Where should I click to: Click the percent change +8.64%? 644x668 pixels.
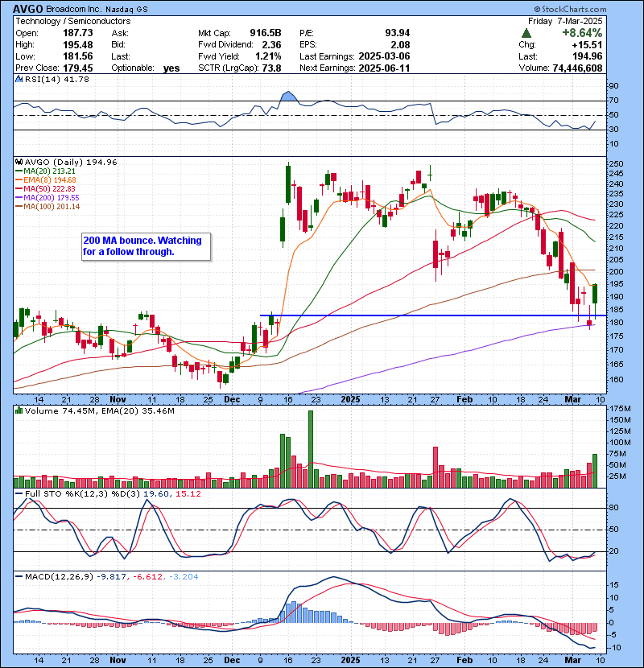[x=582, y=33]
